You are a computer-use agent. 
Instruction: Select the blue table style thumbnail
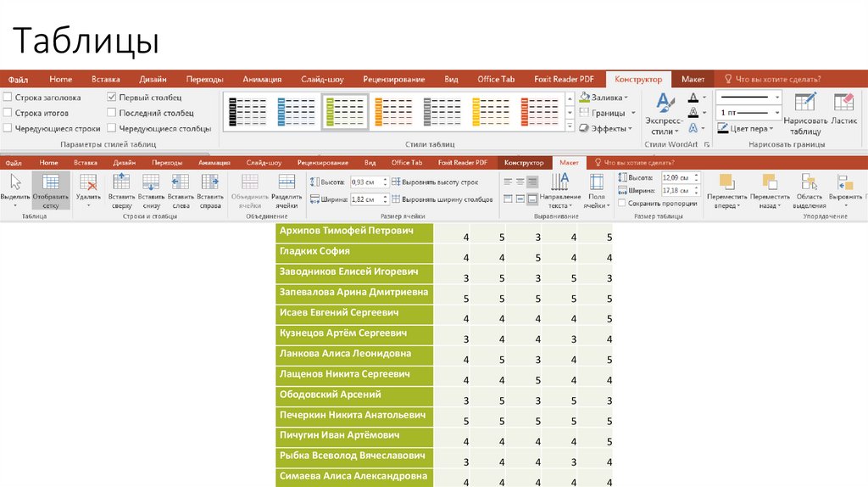pos(296,111)
